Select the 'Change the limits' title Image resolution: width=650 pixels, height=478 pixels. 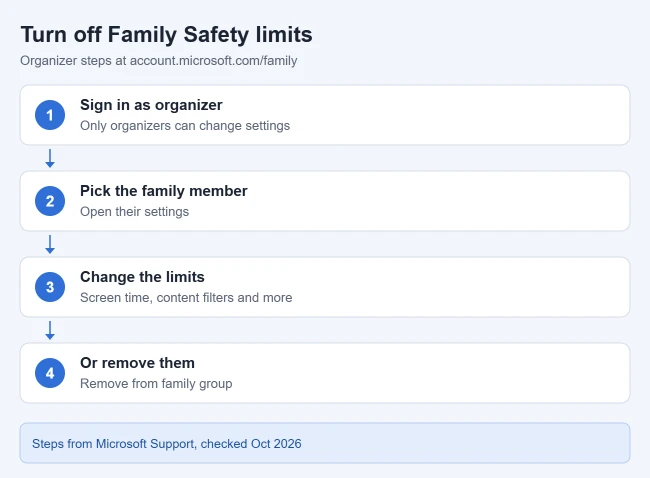pyautogui.click(x=142, y=277)
